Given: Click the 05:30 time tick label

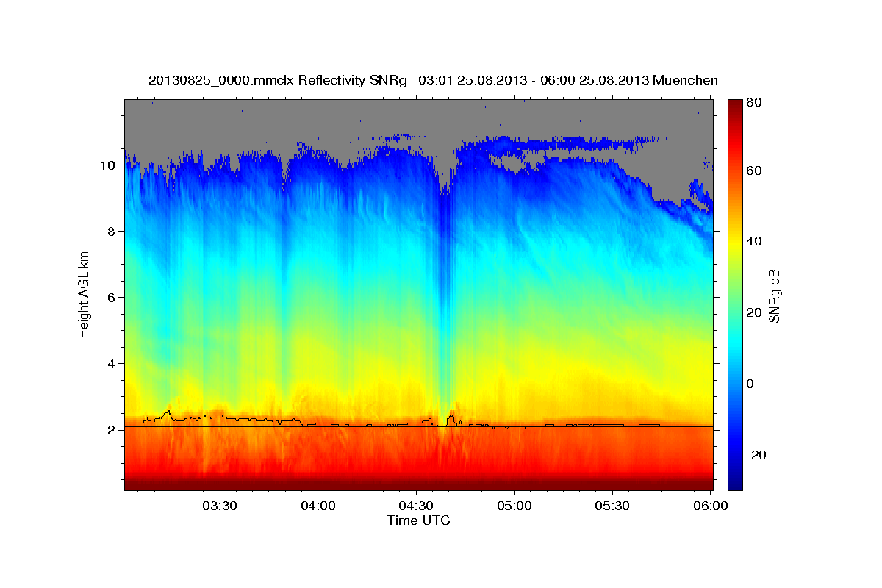Looking at the screenshot, I should (x=612, y=506).
